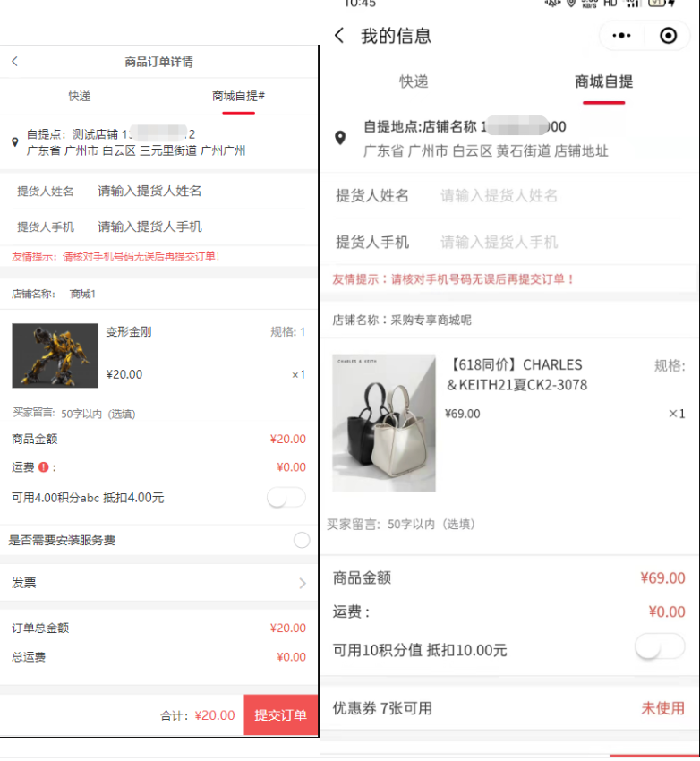Tap location pin next to 测试店铺 pickup point

[15, 142]
